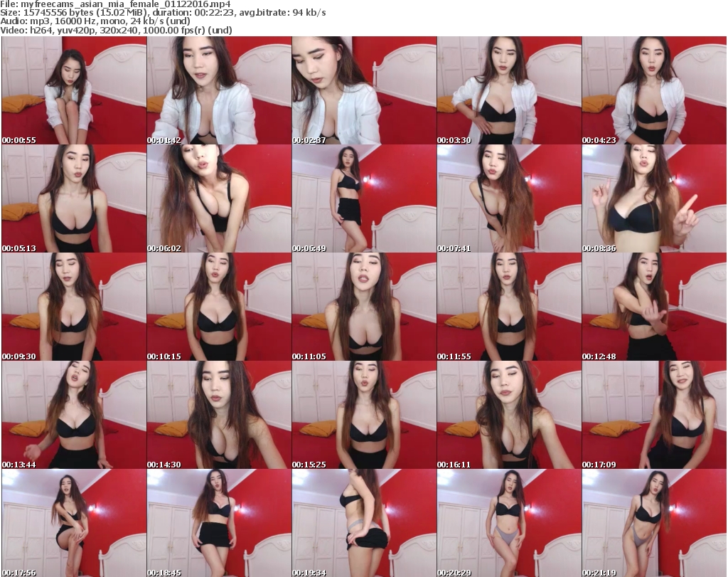Pick the frame labeled 00:11:05
728x577 pixels.
(x=364, y=307)
